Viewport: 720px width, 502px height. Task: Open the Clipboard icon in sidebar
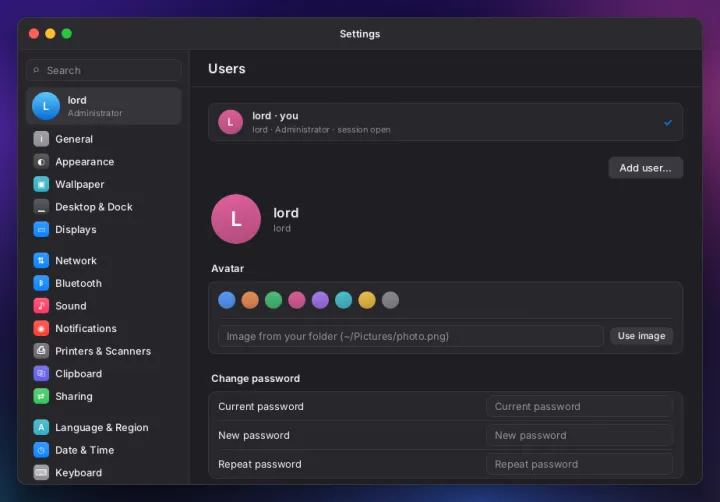pyautogui.click(x=41, y=373)
